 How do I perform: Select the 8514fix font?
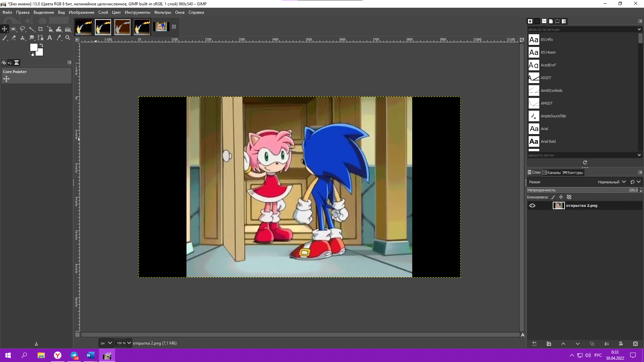point(583,40)
